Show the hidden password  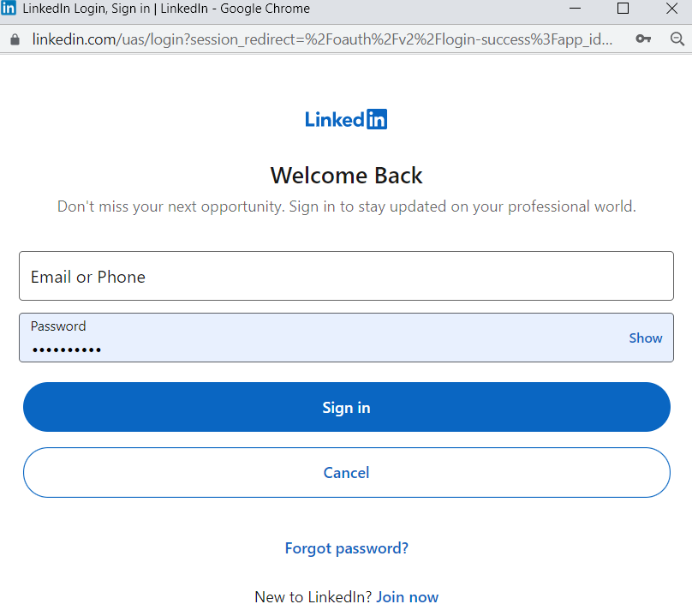pyautogui.click(x=645, y=338)
